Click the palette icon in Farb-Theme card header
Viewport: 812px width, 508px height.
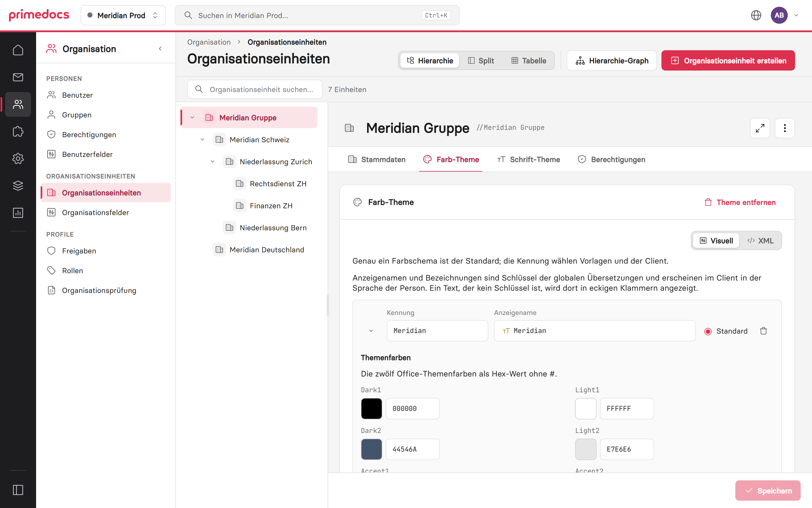357,202
